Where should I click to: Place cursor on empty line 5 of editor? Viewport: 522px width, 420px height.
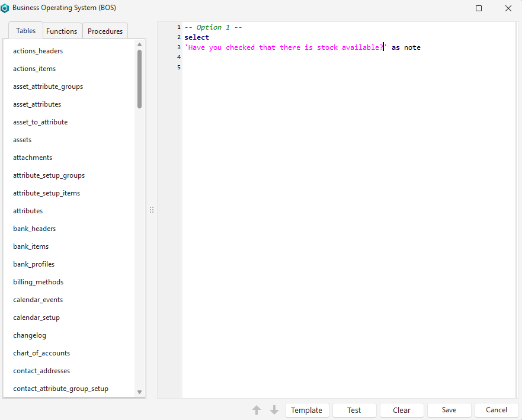click(x=348, y=67)
